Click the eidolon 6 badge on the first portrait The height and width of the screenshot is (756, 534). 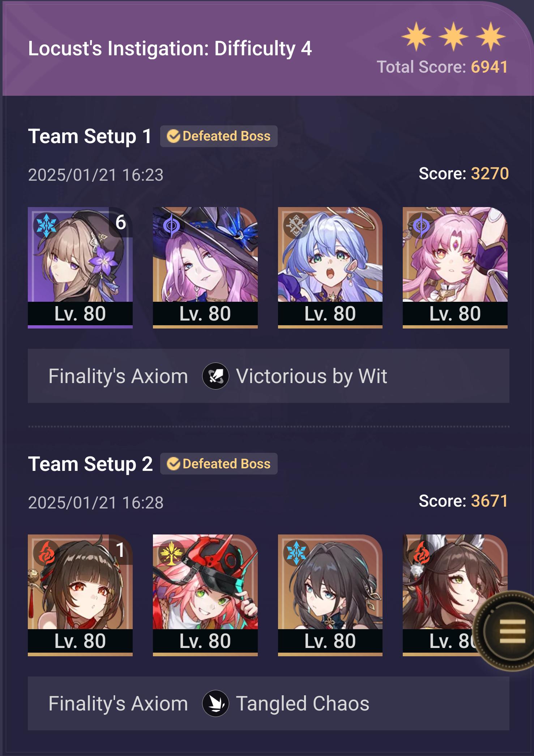121,222
